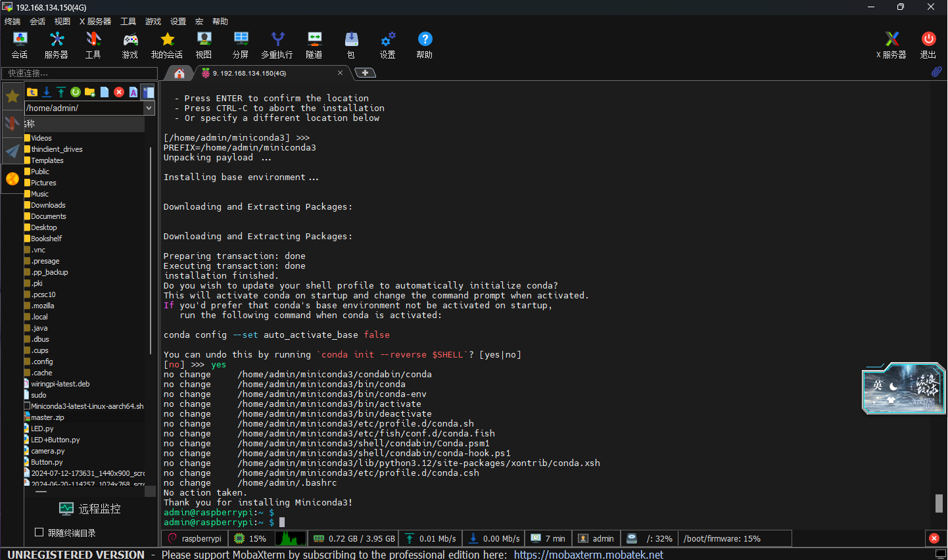Click the floating input-method widget thumbnail
The height and width of the screenshot is (560, 948).
(903, 388)
